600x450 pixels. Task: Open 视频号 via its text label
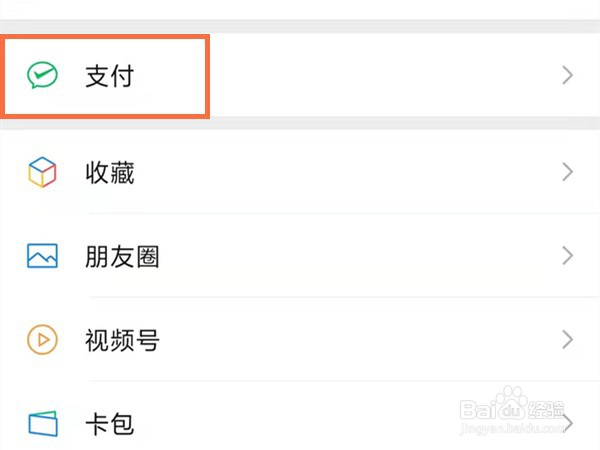122,341
